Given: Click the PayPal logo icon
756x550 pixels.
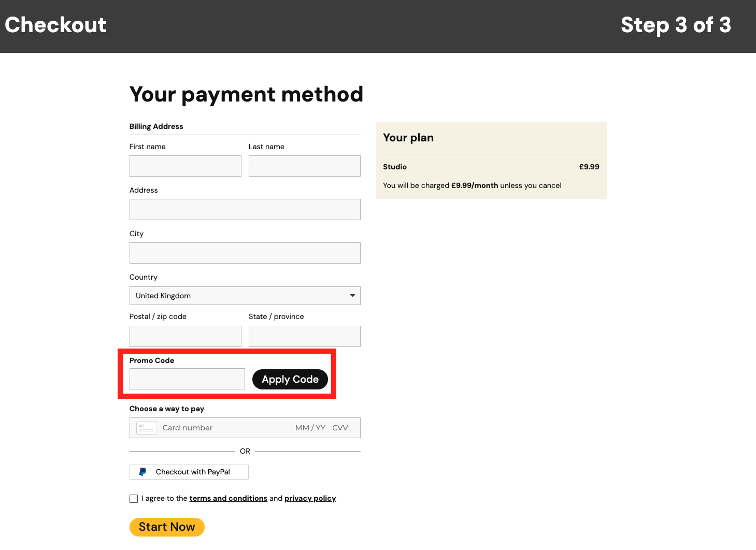Looking at the screenshot, I should 143,472.
